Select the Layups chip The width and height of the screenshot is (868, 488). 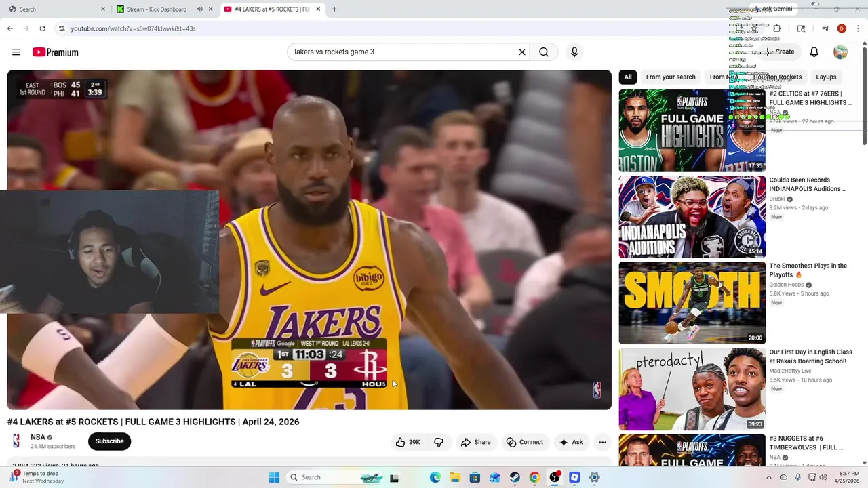coord(826,77)
